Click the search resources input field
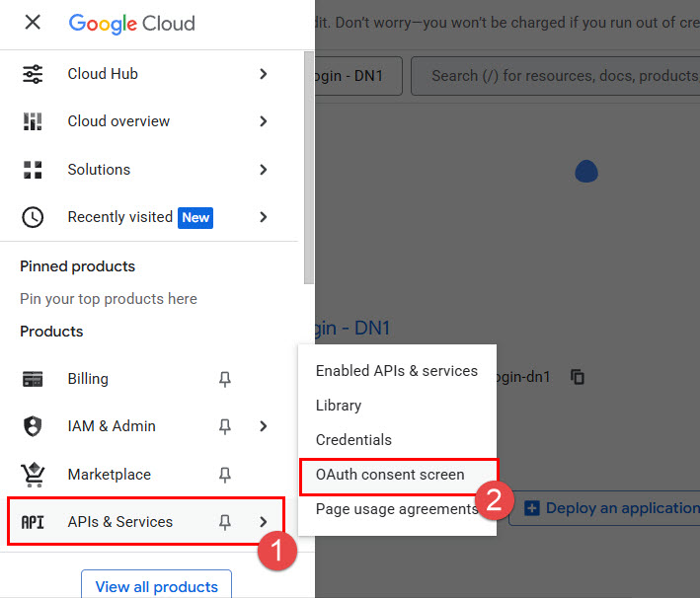Screen dimensions: 700x598 563,75
